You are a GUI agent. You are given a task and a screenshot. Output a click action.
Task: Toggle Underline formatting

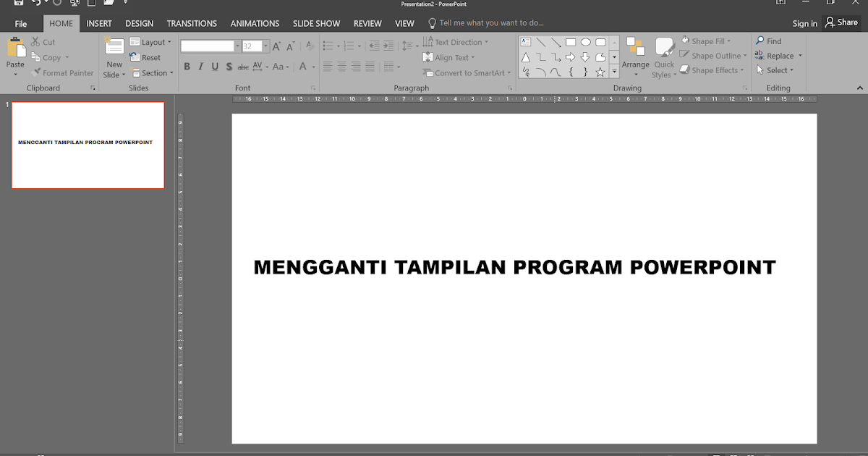[215, 66]
